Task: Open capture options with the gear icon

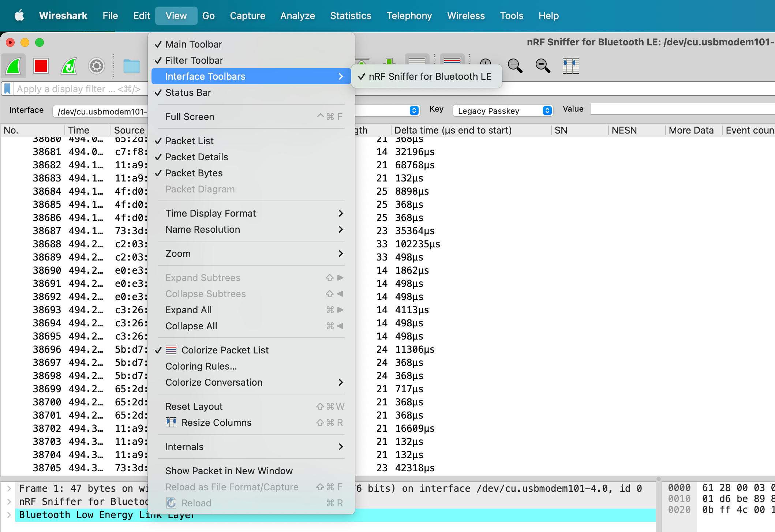Action: [x=96, y=66]
